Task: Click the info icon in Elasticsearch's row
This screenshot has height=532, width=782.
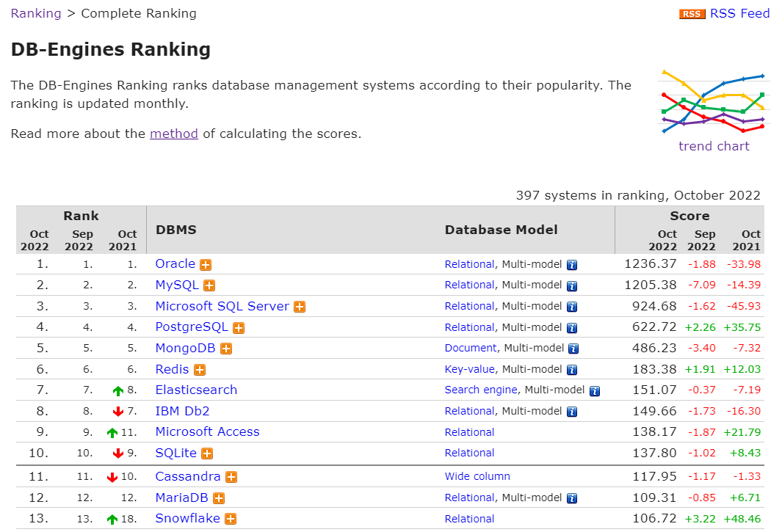Action: click(x=595, y=391)
